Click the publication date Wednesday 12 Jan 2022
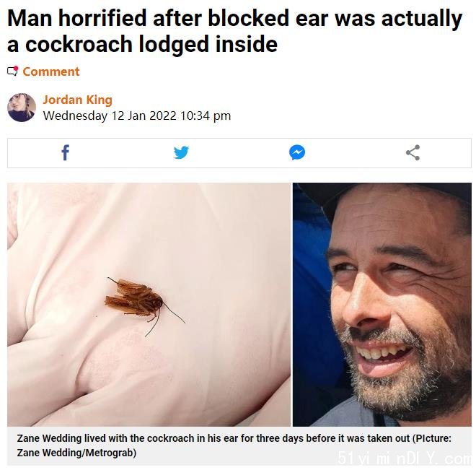 pyautogui.click(x=110, y=116)
